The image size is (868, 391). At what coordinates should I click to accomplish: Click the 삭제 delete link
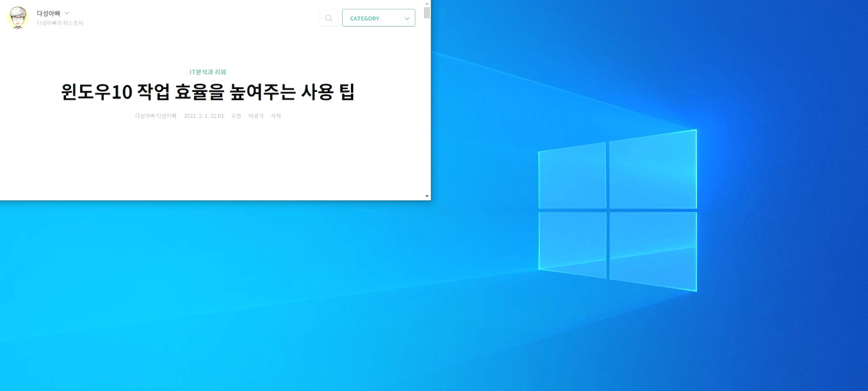[x=276, y=116]
